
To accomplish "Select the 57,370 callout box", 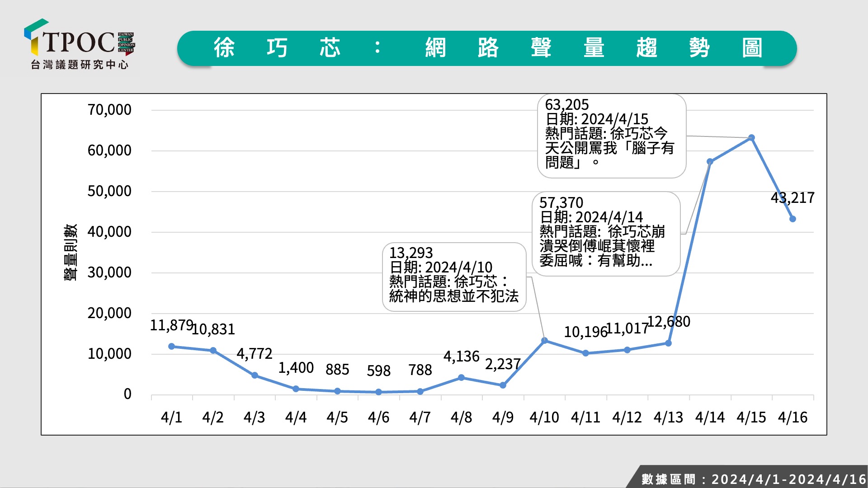I will (606, 234).
